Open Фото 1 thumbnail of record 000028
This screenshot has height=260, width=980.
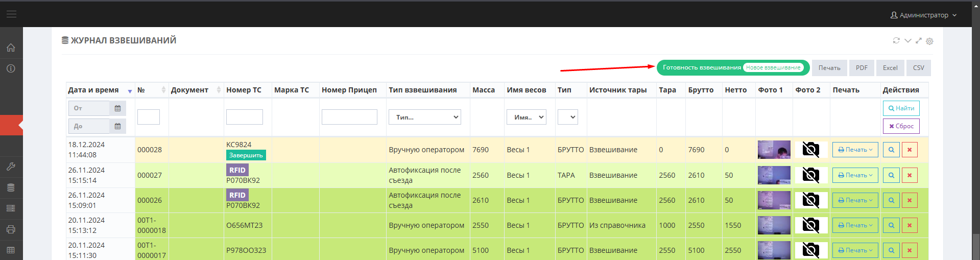[x=774, y=150]
